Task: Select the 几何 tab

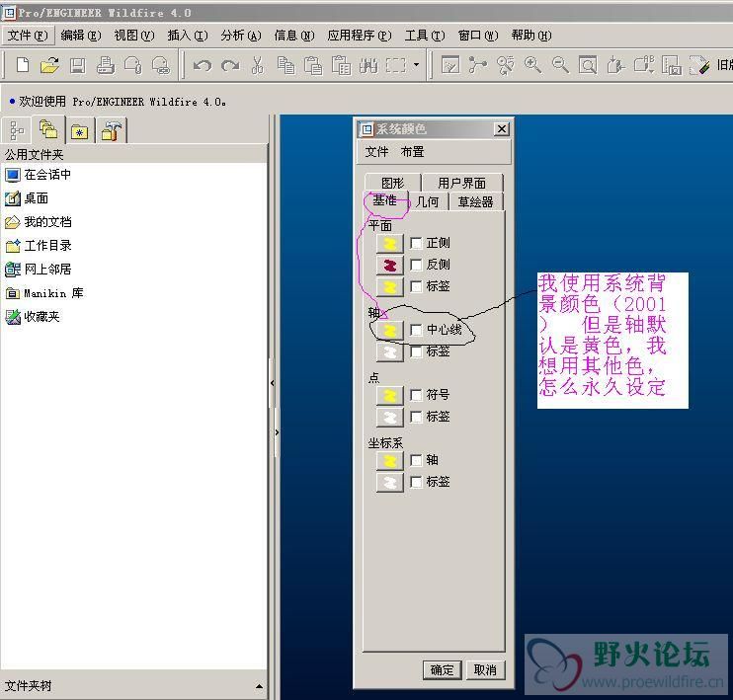Action: [x=427, y=201]
